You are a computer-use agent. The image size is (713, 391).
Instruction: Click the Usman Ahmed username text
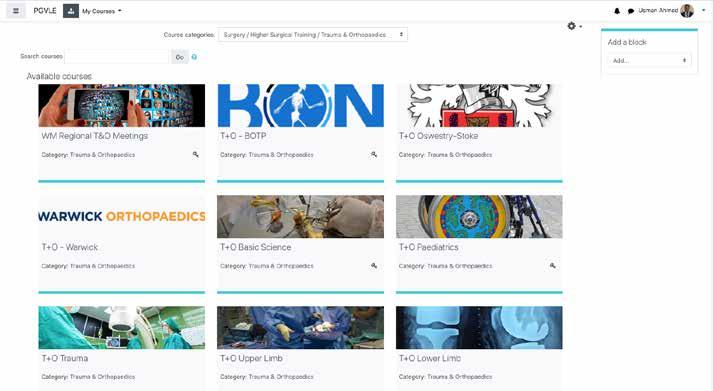point(658,10)
